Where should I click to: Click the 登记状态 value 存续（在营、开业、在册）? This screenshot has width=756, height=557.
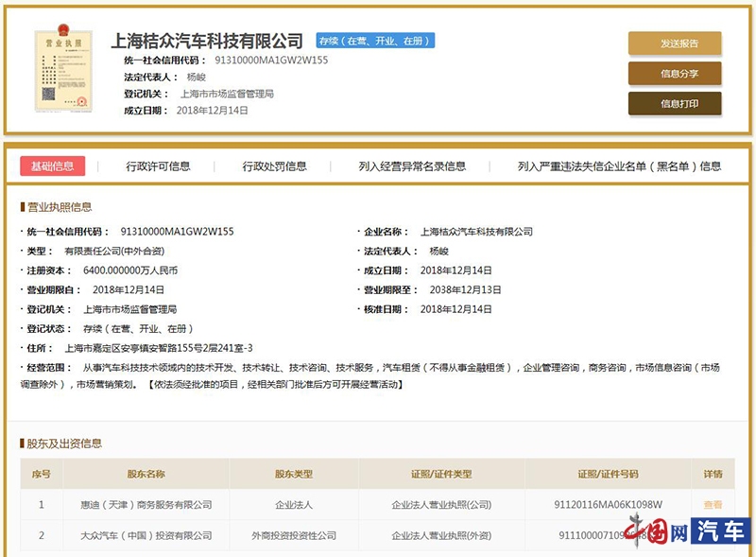(138, 329)
